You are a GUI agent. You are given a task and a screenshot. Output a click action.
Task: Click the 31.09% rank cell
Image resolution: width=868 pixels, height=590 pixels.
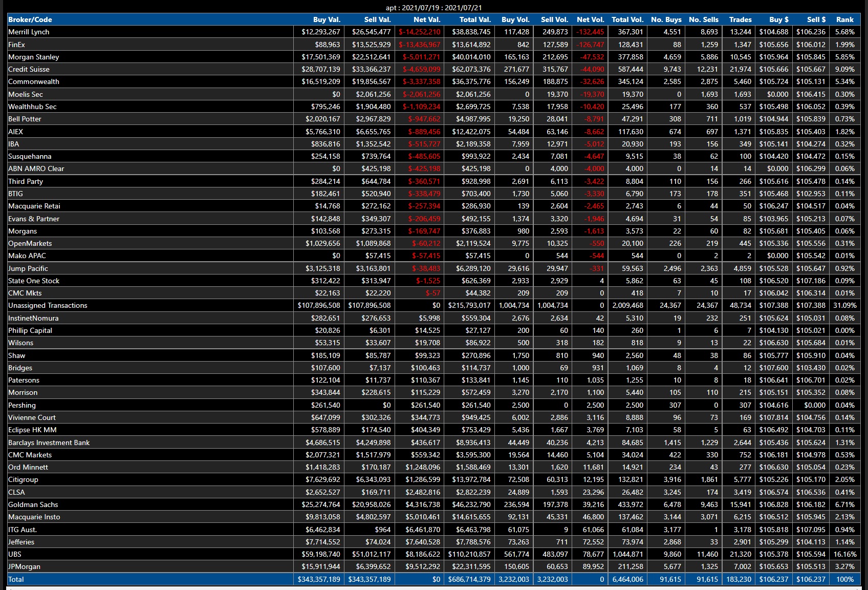tap(844, 305)
